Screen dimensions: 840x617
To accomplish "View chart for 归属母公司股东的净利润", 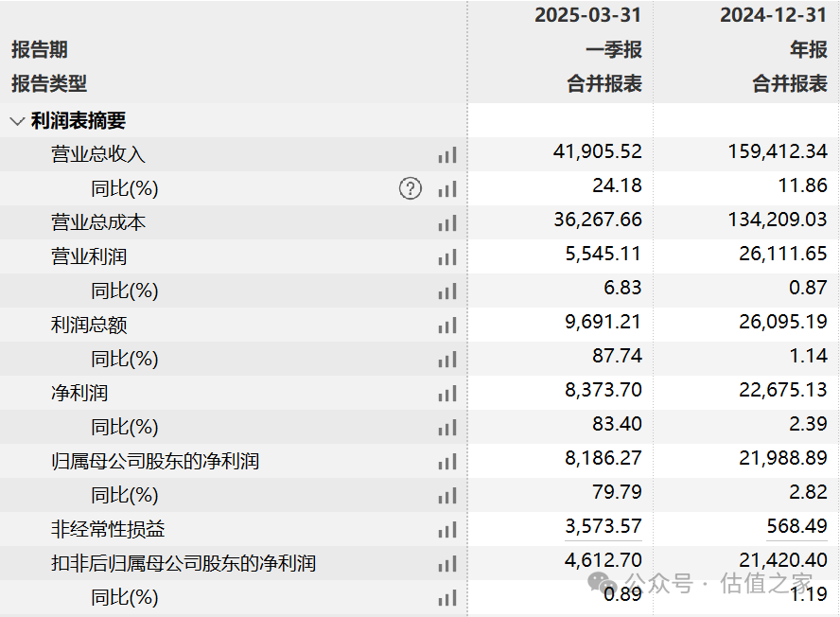I will [446, 462].
